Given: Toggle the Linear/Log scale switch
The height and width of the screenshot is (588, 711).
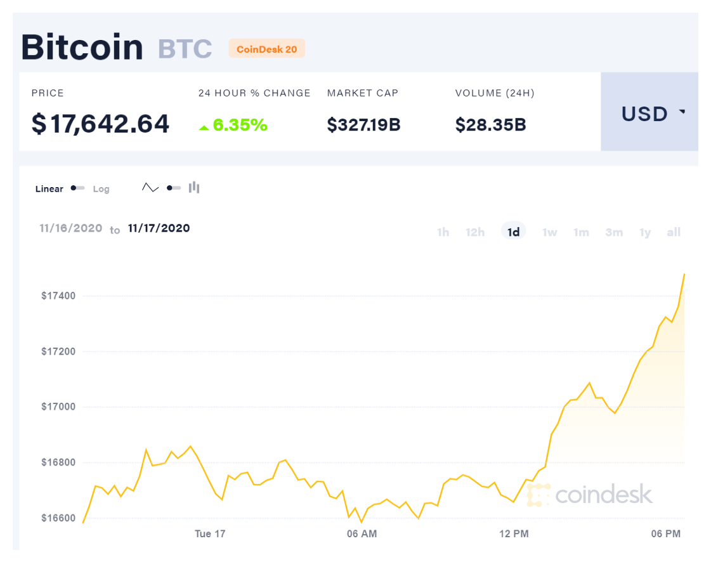Looking at the screenshot, I should [x=77, y=188].
